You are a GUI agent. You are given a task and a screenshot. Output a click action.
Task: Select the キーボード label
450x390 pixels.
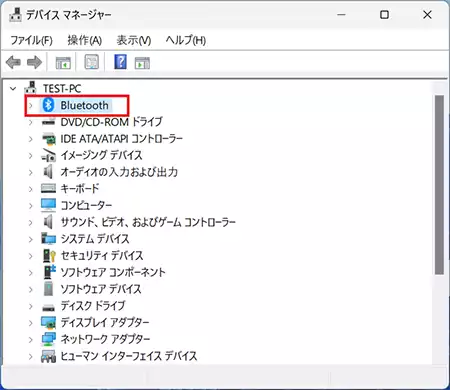click(80, 189)
